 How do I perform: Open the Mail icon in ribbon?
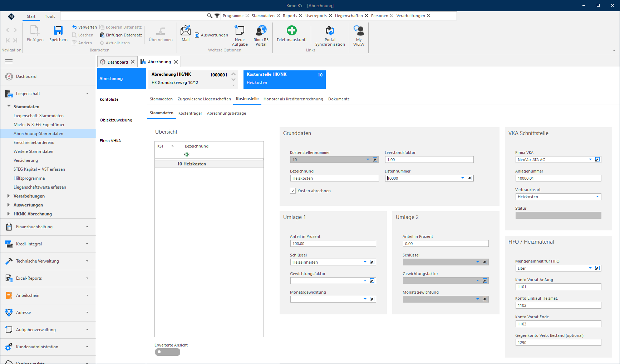coord(186,31)
